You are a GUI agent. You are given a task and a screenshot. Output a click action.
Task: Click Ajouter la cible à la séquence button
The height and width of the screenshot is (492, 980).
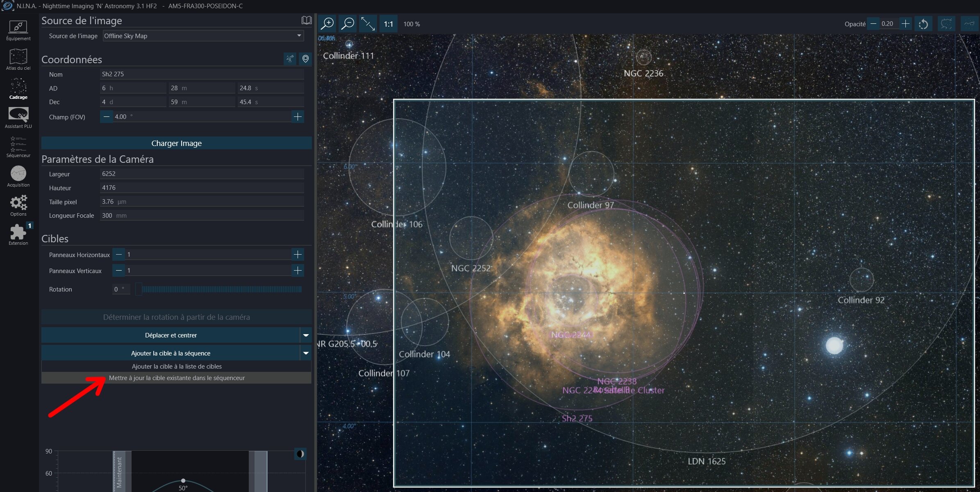[171, 353]
